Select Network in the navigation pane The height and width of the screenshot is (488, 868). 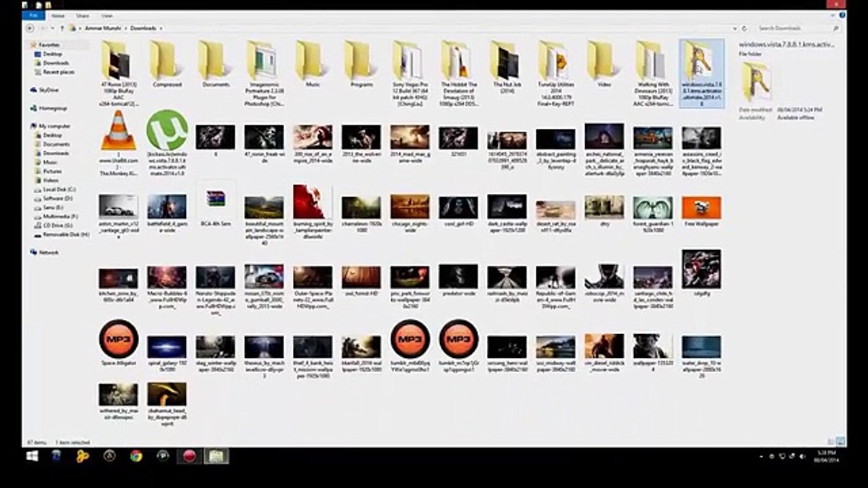click(48, 252)
